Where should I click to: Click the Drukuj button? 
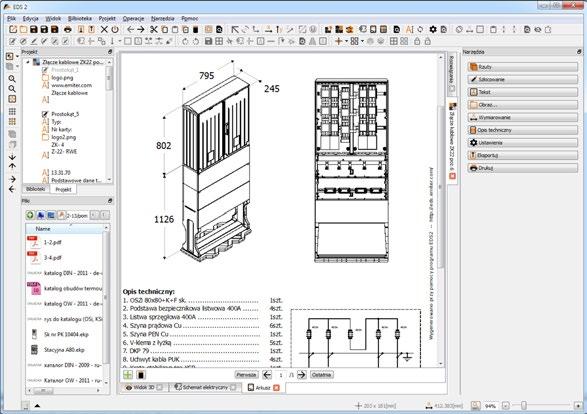point(523,168)
